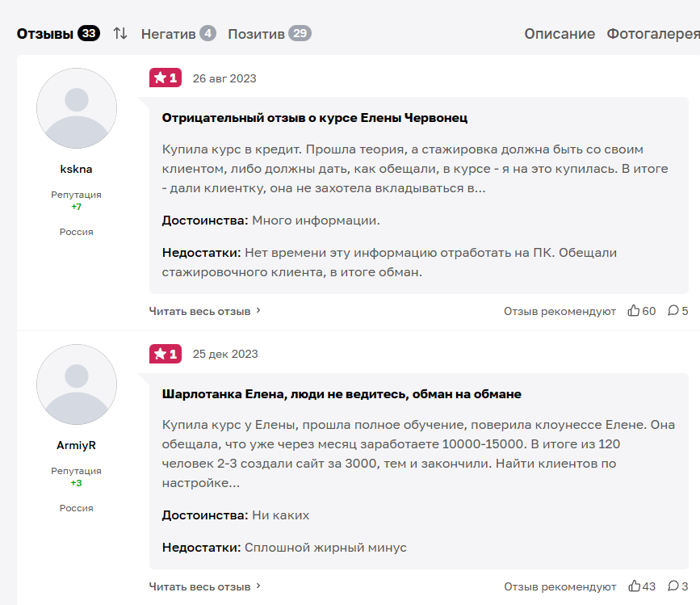Click username kskna
The width and height of the screenshot is (700, 605).
coord(77,170)
